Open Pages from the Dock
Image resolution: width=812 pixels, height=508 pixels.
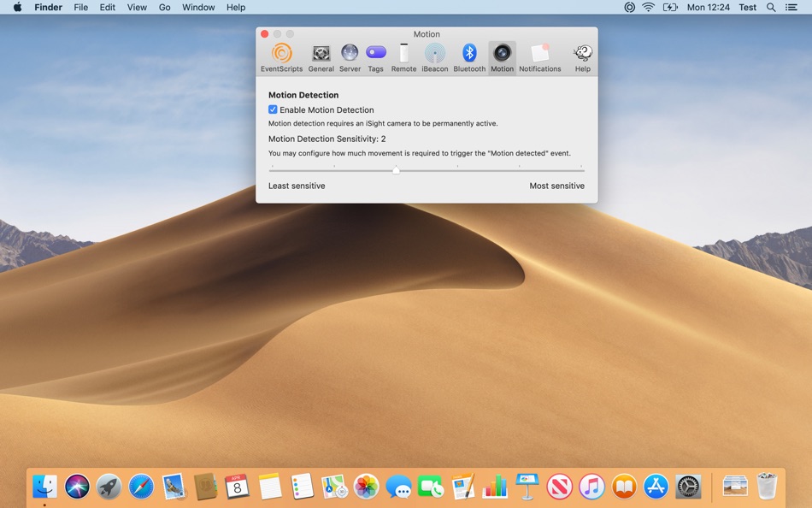[462, 487]
